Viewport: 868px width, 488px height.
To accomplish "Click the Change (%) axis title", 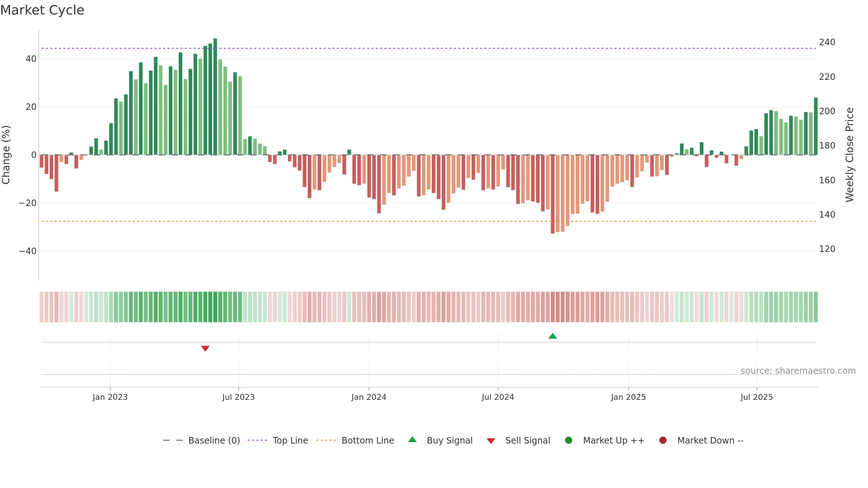I will [x=6, y=155].
